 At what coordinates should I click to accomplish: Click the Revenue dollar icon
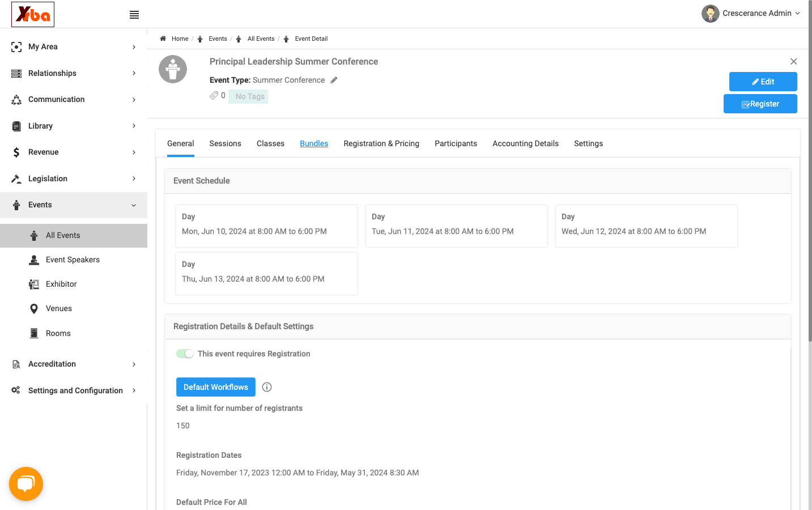pos(16,152)
